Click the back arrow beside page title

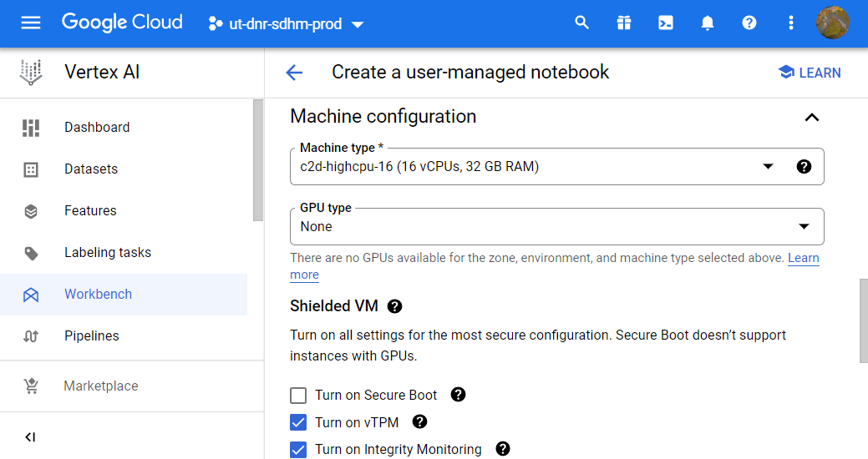coord(294,73)
